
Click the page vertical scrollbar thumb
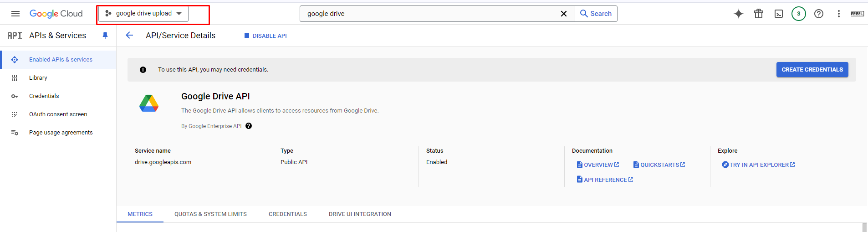(x=864, y=227)
